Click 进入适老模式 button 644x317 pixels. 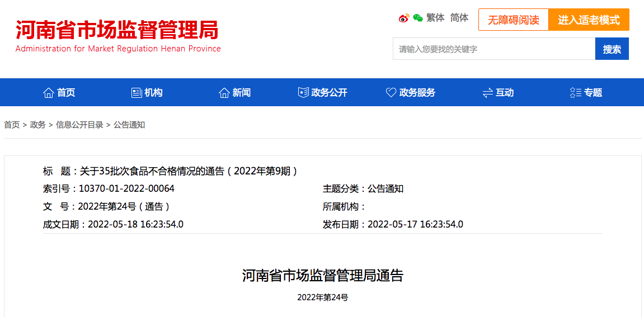589,20
